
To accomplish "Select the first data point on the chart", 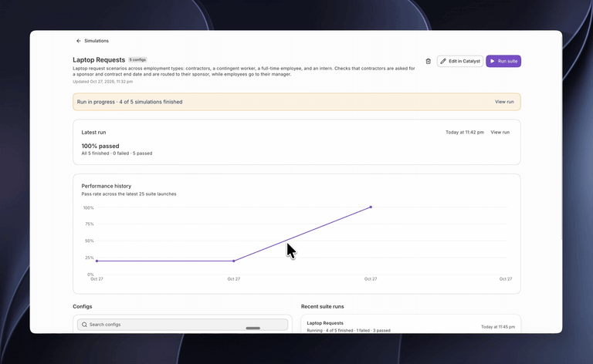I will tap(97, 261).
